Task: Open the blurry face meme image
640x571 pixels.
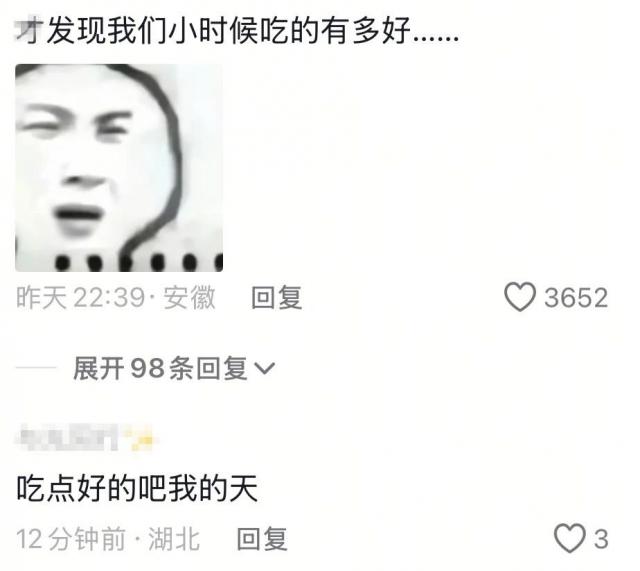Action: [119, 168]
